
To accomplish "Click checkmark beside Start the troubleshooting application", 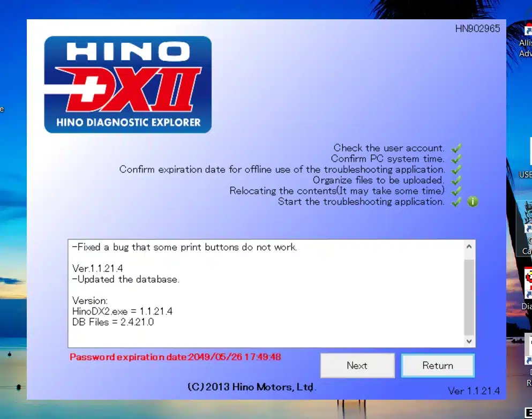I will point(456,201).
